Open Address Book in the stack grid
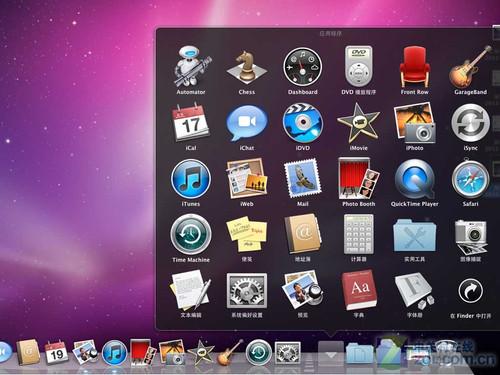This screenshot has width=500, height=375. pyautogui.click(x=303, y=235)
